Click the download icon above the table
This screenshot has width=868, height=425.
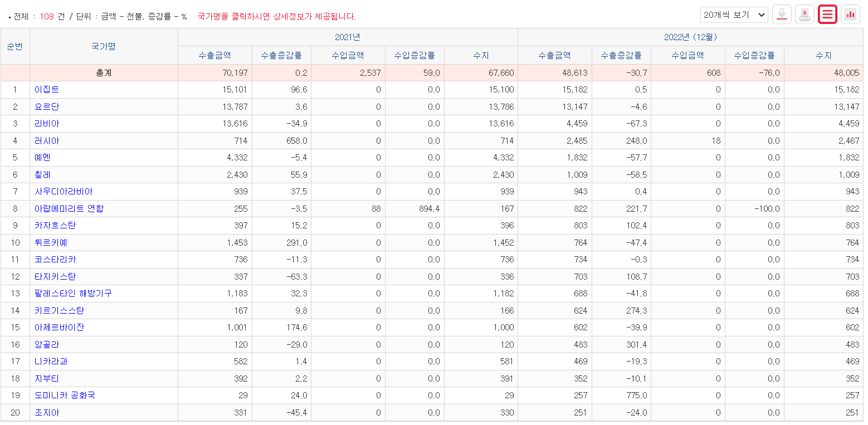[782, 14]
